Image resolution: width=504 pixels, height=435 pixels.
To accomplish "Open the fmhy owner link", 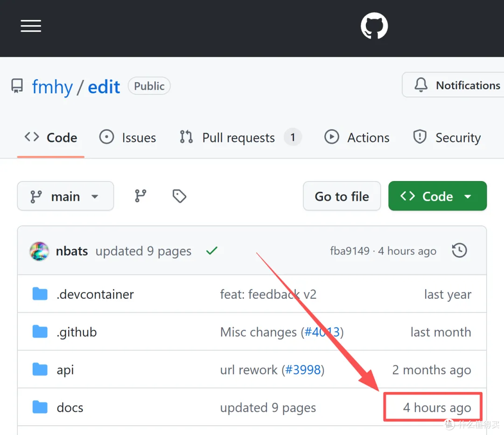I will point(52,87).
